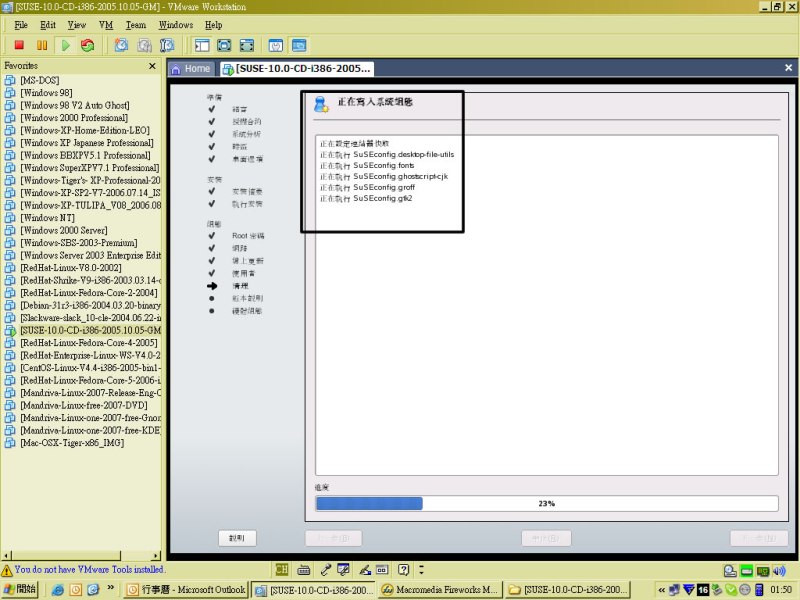The image size is (800, 600).
Task: Select [RedHat-Linux-V8.0-2002] favorite
Action: click(70, 268)
